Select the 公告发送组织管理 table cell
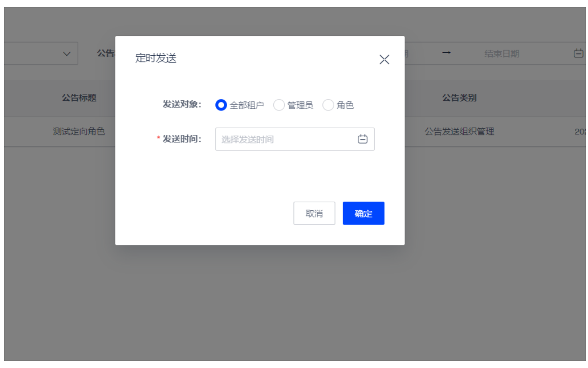This screenshot has width=588, height=368. pyautogui.click(x=459, y=132)
